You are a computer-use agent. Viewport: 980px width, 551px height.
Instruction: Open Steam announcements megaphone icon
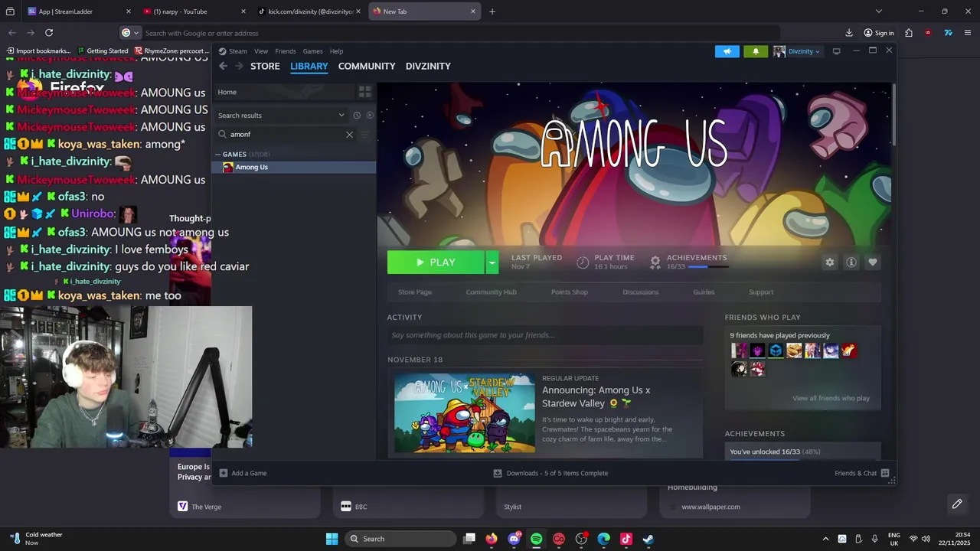(x=727, y=51)
